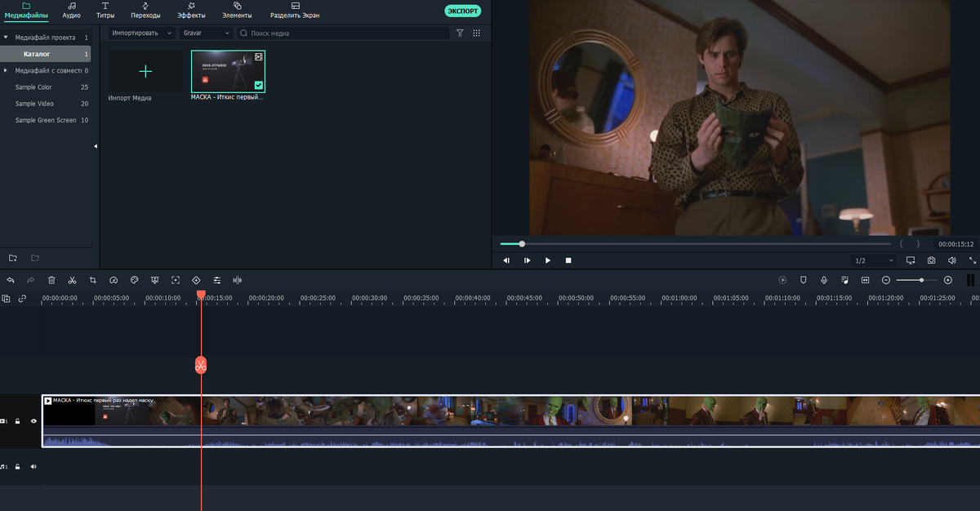Add a marker with the shield icon
The width and height of the screenshot is (980, 511).
803,280
